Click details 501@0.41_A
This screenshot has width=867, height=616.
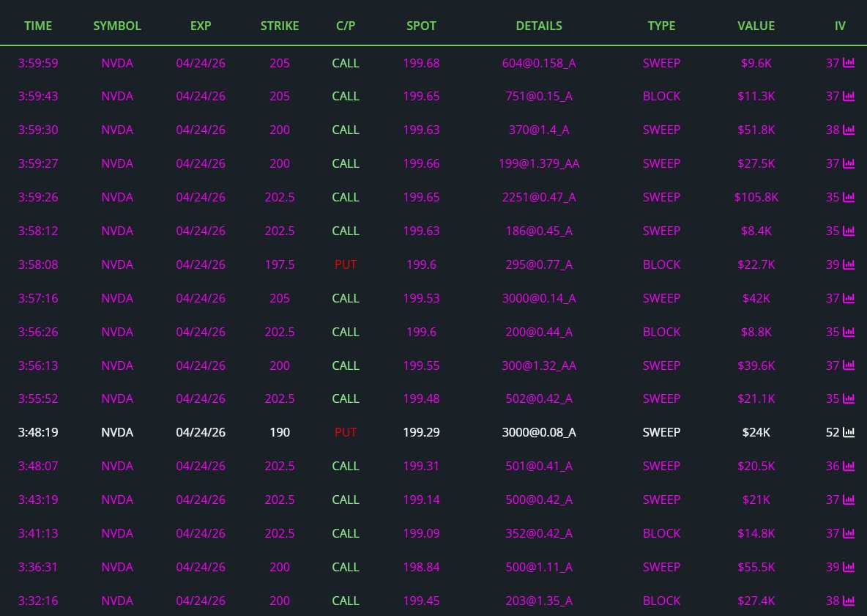(539, 466)
